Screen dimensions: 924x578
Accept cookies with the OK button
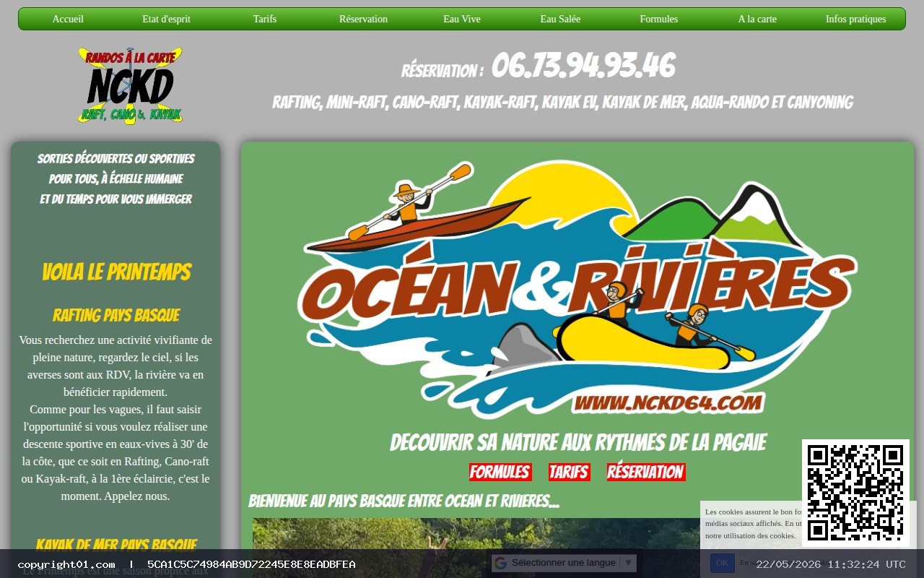point(723,563)
